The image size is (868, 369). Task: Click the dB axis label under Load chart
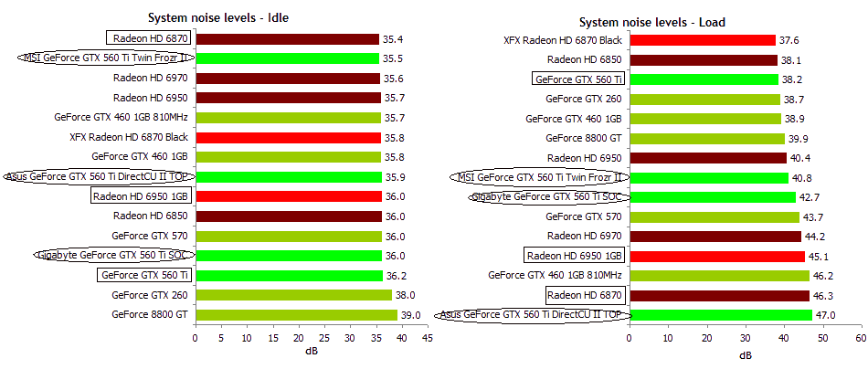tap(745, 354)
